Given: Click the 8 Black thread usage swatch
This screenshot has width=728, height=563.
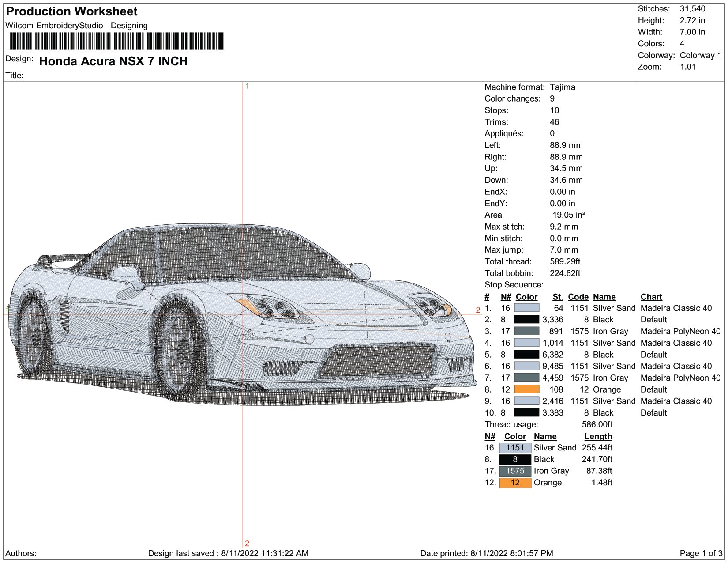Looking at the screenshot, I should (515, 459).
